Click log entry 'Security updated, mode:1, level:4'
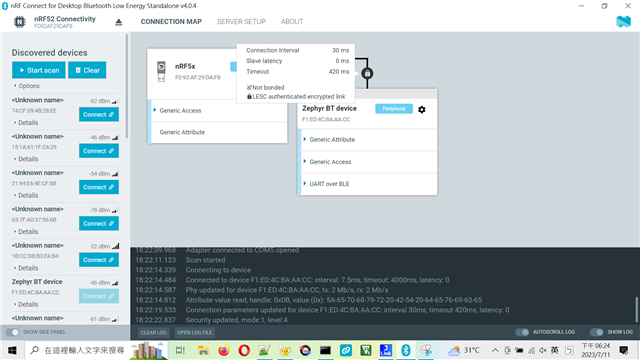 pyautogui.click(x=237, y=320)
